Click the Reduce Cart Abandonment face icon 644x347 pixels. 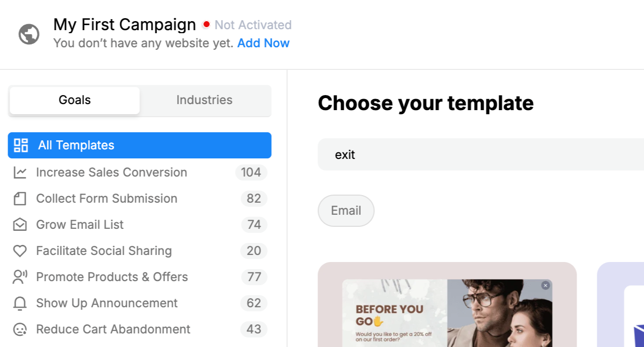20,329
